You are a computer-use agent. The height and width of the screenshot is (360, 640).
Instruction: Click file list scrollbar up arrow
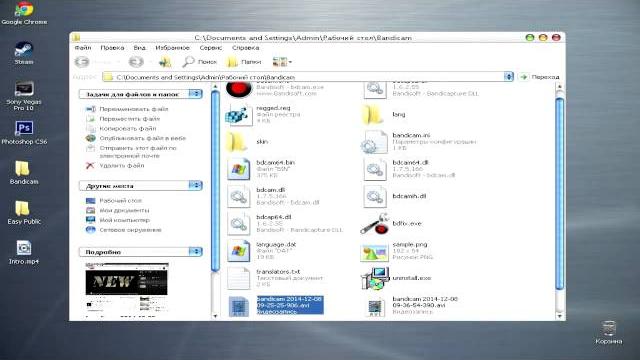click(560, 87)
